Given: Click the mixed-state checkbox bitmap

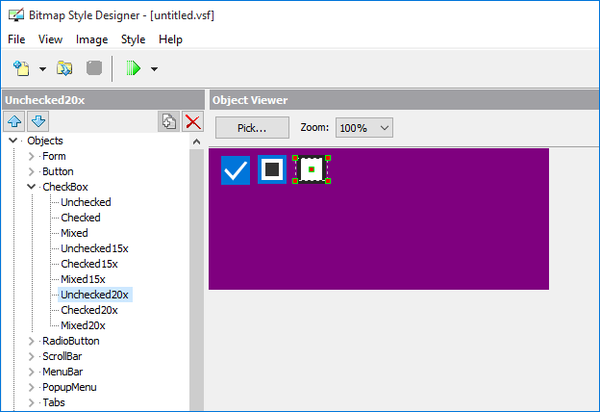Looking at the screenshot, I should coord(272,169).
